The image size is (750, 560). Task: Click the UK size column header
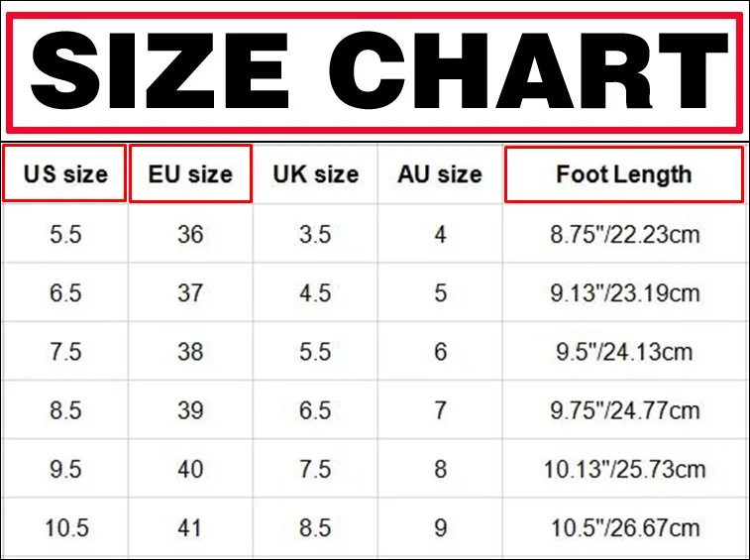coord(315,173)
